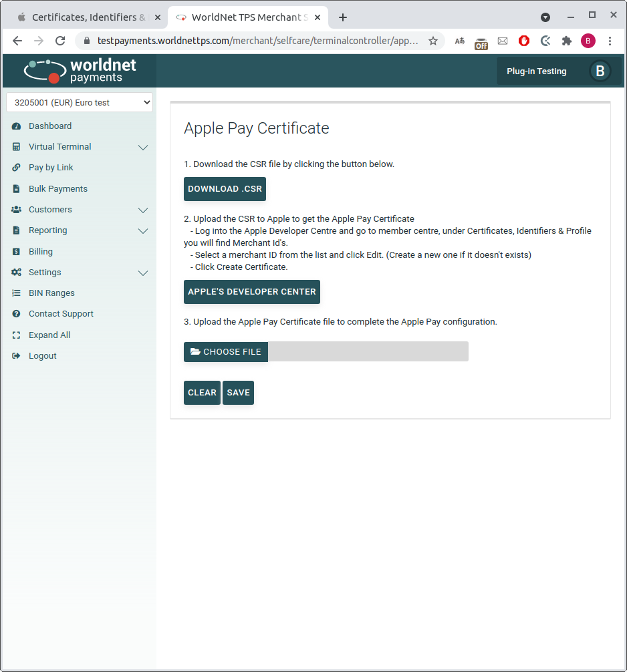Click the BIN Ranges list icon
This screenshot has width=627, height=672.
coord(16,293)
